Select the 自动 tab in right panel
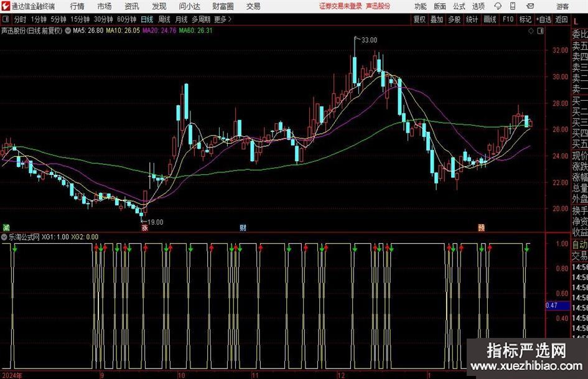The height and width of the screenshot is (379, 588). [x=580, y=245]
